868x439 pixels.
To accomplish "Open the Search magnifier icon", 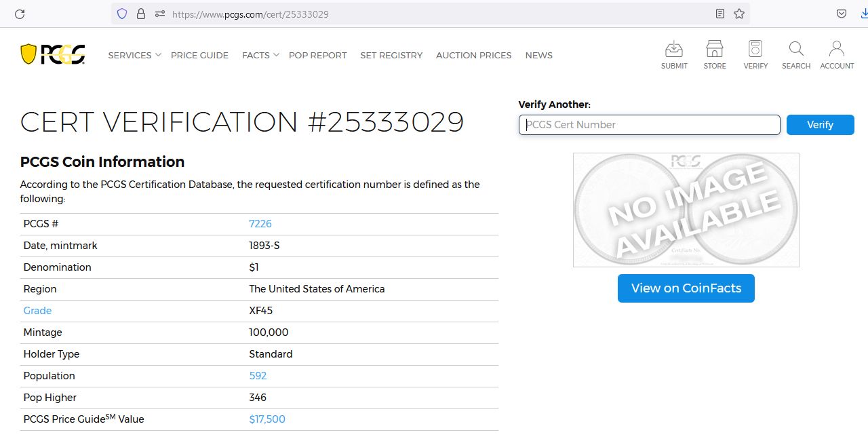I will (796, 49).
